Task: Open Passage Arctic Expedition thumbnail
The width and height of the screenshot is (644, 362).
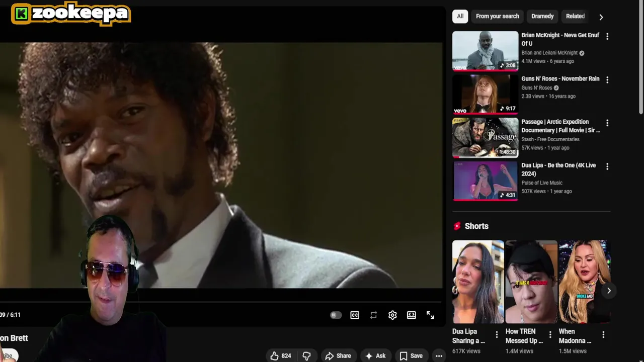Action: click(485, 137)
